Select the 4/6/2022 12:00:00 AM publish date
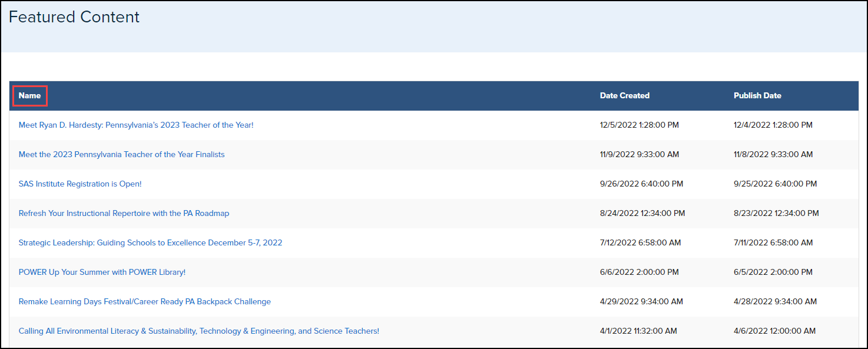The width and height of the screenshot is (868, 349). [x=774, y=331]
